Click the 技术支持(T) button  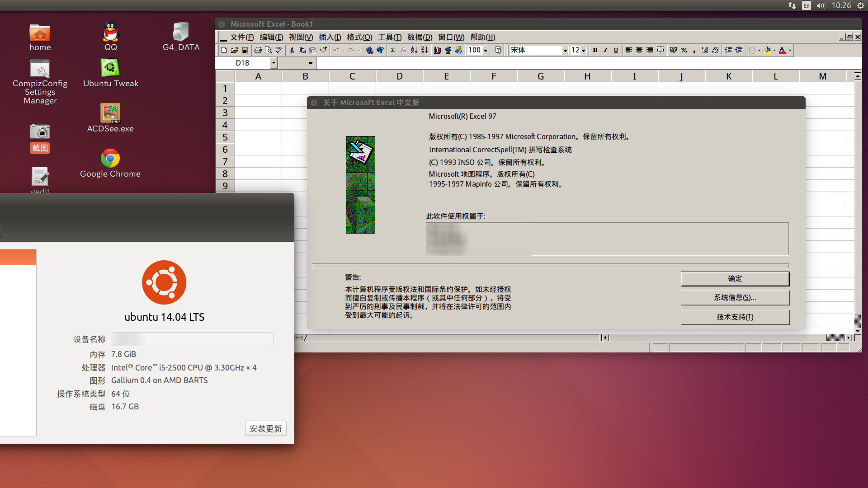[x=735, y=317]
